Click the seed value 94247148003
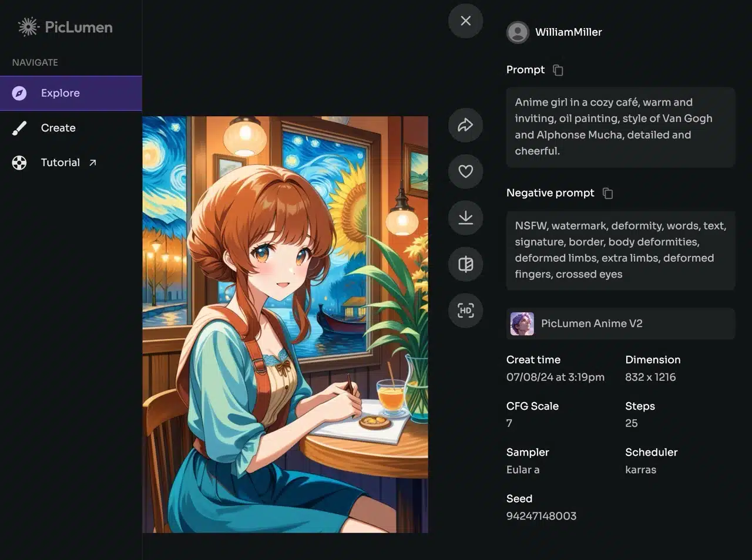The width and height of the screenshot is (752, 560). (541, 516)
